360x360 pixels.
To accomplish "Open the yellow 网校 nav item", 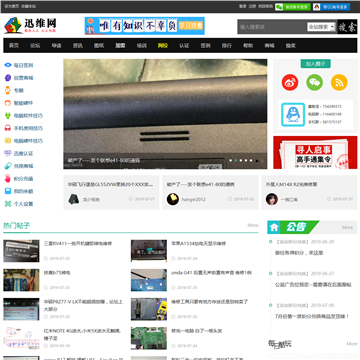I will point(163,46).
